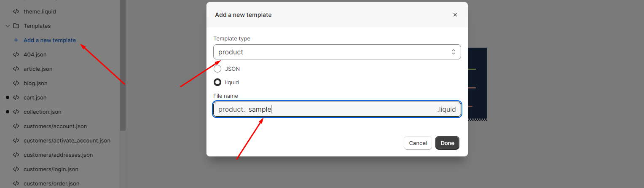
Task: Click the code icon next to theme.liquid
Action: [16, 12]
